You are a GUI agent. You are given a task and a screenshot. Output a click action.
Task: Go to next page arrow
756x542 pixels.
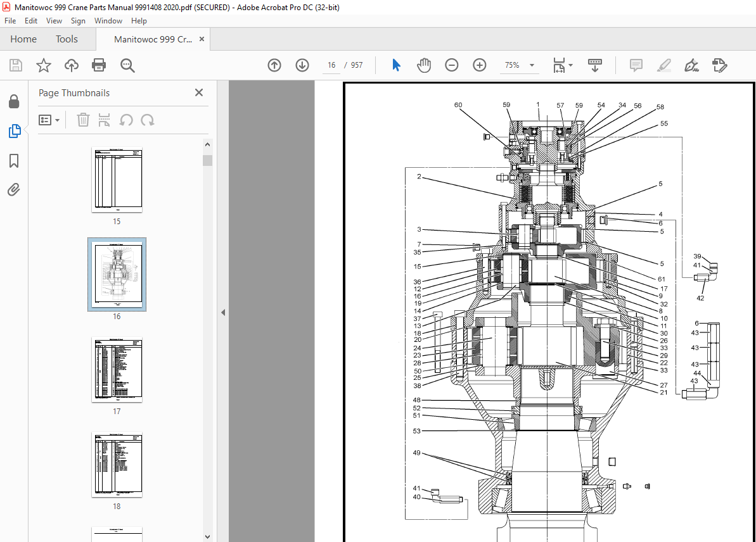302,65
